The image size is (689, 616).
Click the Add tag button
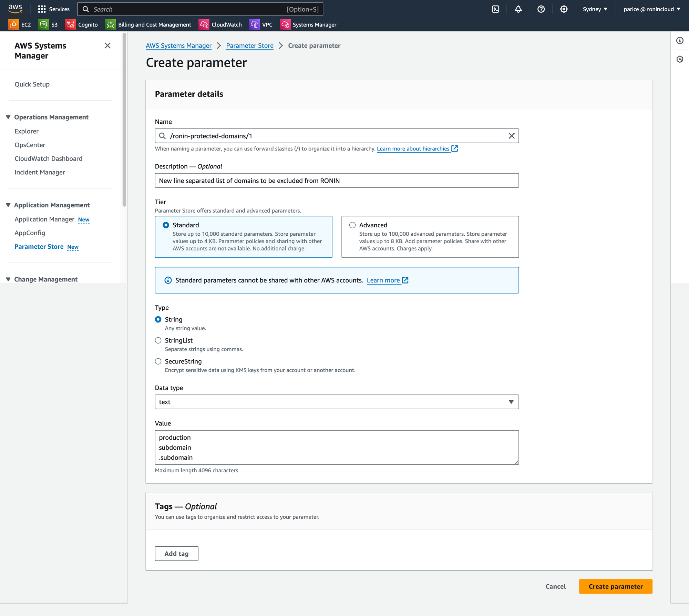pos(176,554)
